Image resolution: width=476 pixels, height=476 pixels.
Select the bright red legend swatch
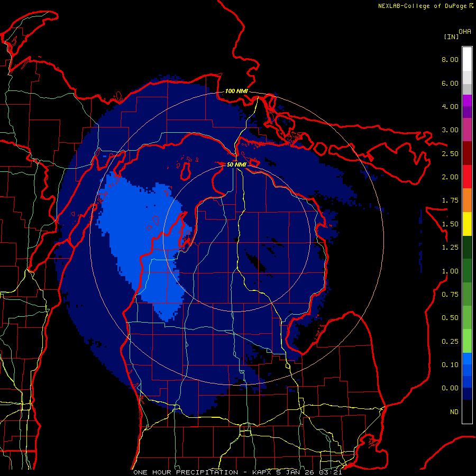click(467, 177)
